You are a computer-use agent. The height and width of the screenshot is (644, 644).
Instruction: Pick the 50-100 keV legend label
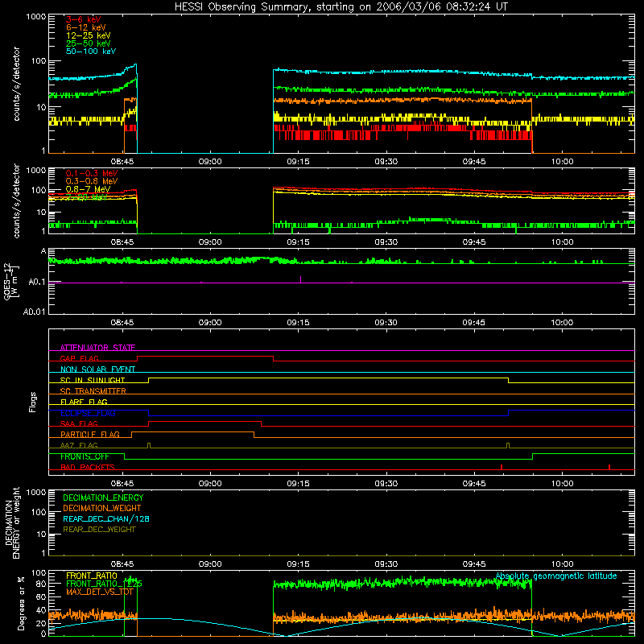(x=91, y=52)
